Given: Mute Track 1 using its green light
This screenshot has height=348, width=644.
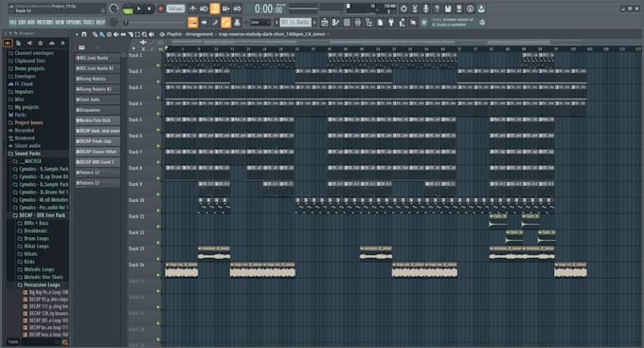Looking at the screenshot, I should click(x=158, y=65).
